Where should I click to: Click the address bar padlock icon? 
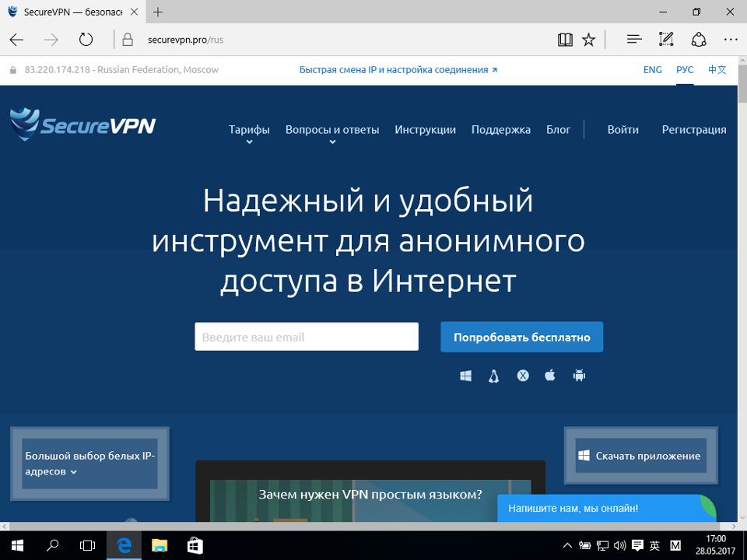[127, 40]
